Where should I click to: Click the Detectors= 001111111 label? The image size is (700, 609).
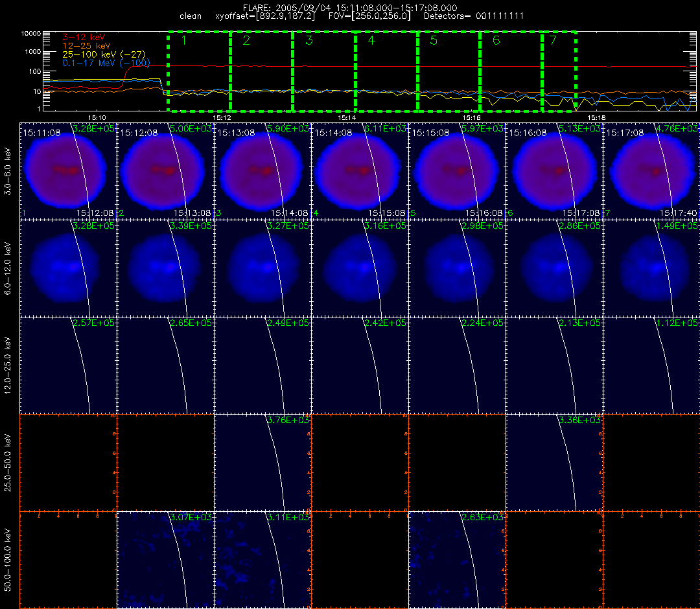tap(474, 16)
